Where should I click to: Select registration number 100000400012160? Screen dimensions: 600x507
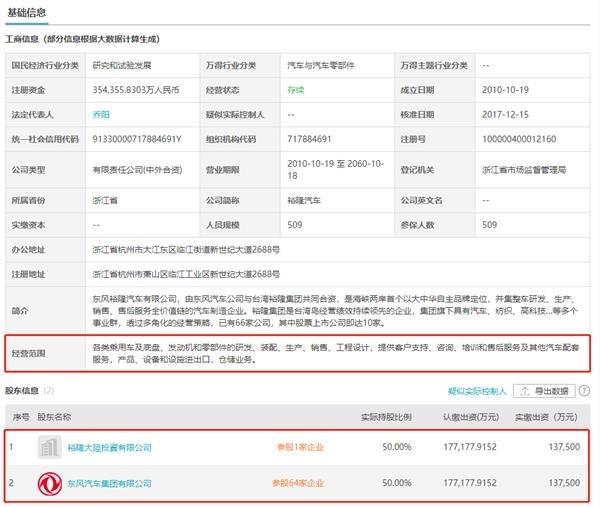[x=519, y=139]
